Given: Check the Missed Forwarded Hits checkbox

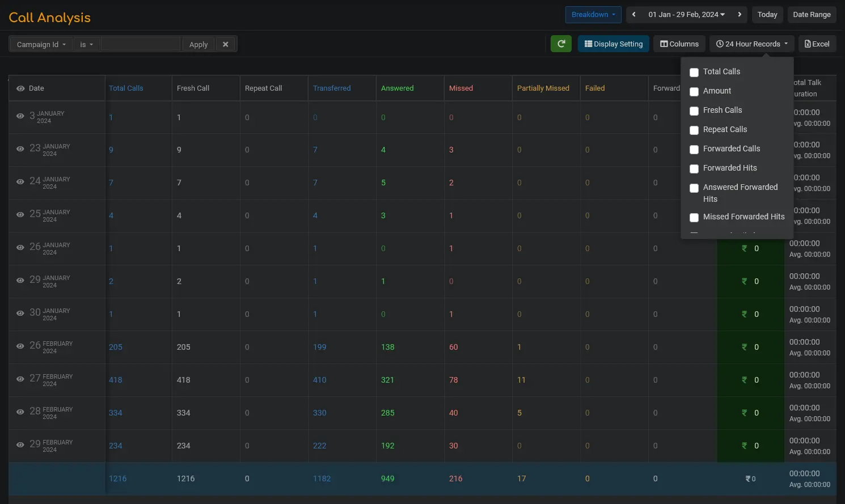Looking at the screenshot, I should [694, 217].
